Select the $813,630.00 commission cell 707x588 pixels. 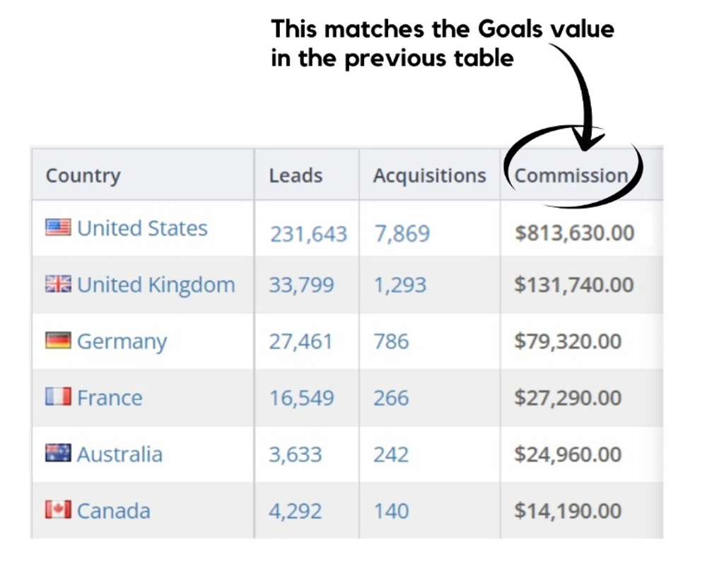(574, 233)
